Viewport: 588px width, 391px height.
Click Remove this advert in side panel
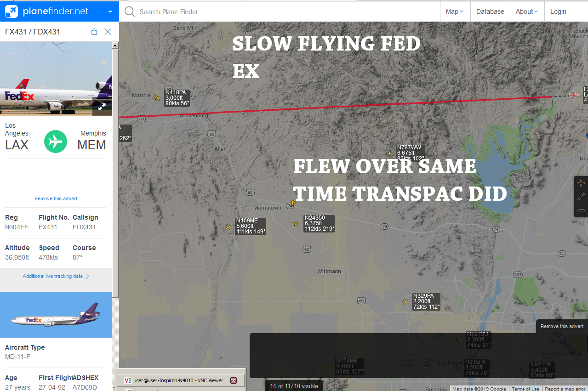click(x=56, y=198)
